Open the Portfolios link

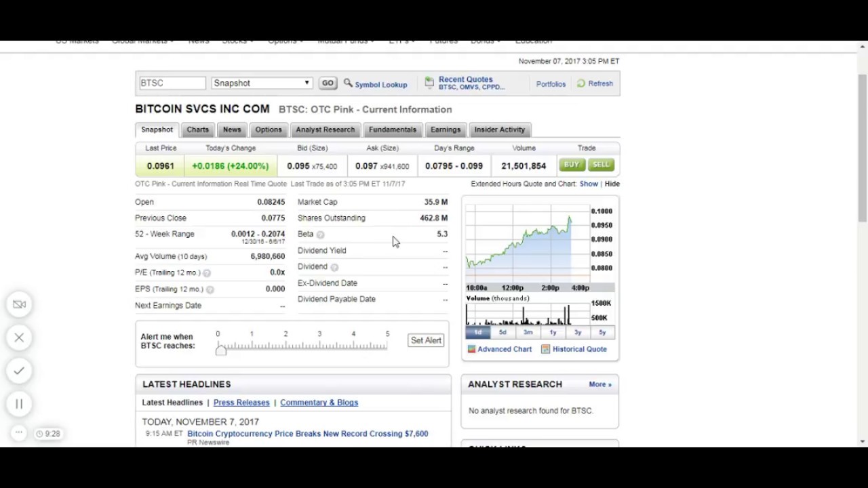[x=551, y=84]
